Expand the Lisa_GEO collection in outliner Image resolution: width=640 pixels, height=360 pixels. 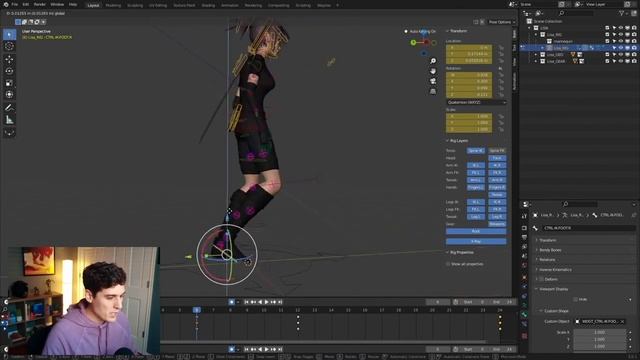(x=536, y=54)
